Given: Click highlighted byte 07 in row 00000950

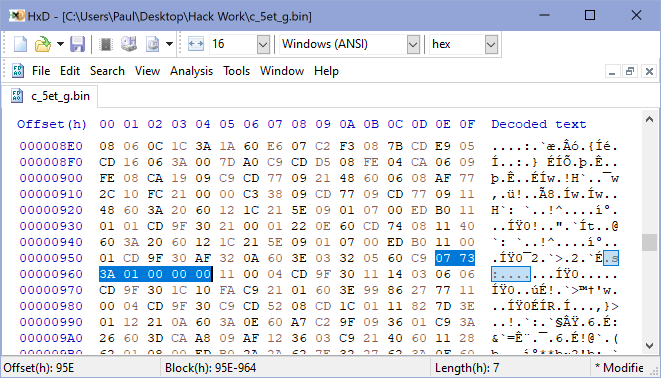Looking at the screenshot, I should [443, 258].
